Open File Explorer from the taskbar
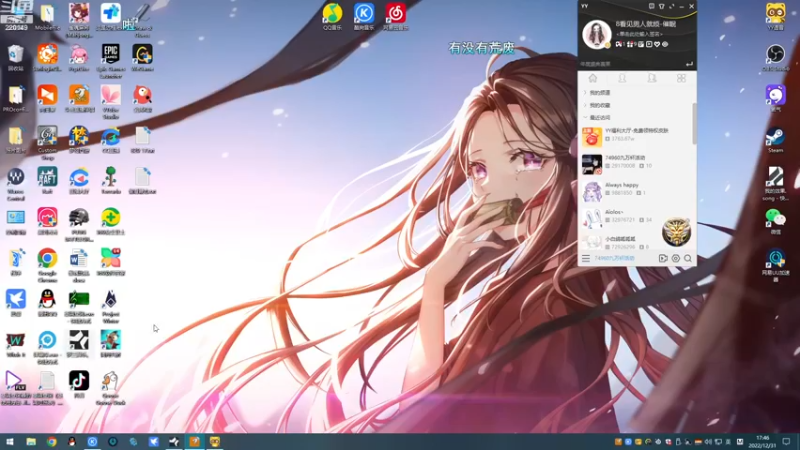Image resolution: width=800 pixels, height=450 pixels. click(x=31, y=442)
